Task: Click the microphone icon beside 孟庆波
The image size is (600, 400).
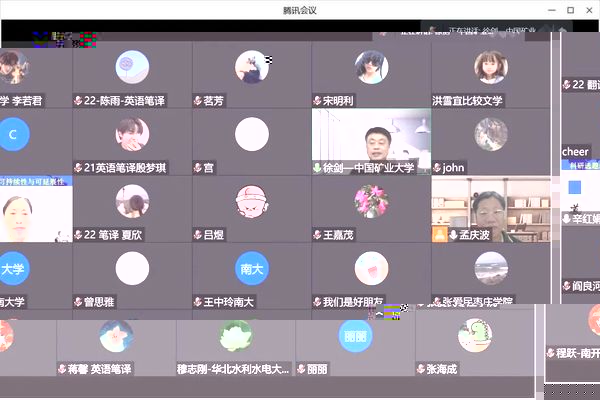Action: [453, 235]
